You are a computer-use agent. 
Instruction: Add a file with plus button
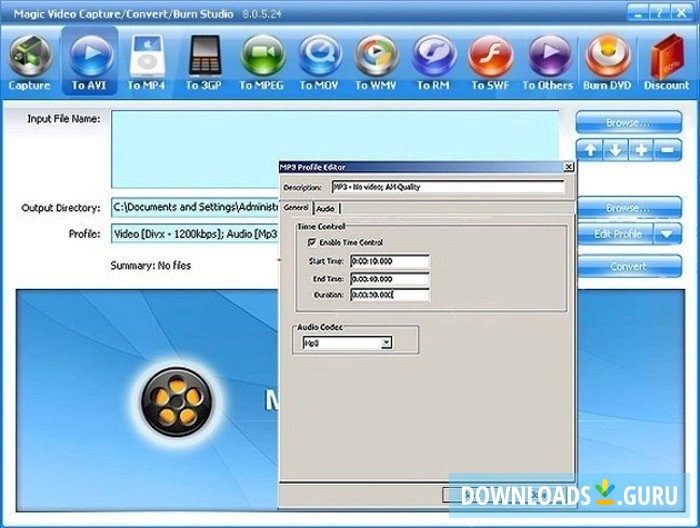click(x=641, y=150)
